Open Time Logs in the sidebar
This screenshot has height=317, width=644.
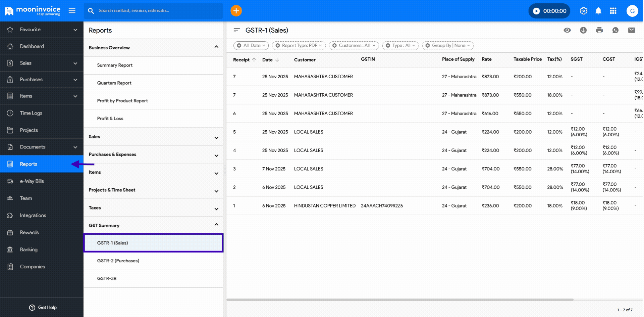[42, 113]
